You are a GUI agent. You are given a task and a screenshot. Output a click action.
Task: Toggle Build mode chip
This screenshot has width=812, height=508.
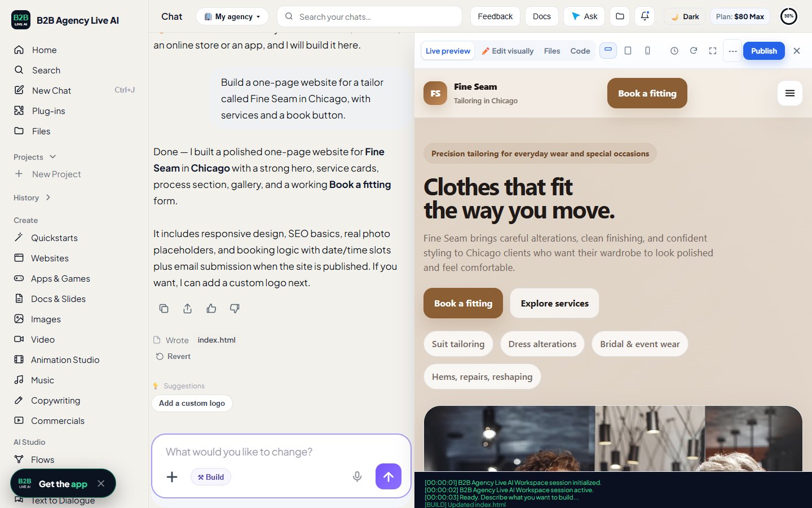click(211, 477)
